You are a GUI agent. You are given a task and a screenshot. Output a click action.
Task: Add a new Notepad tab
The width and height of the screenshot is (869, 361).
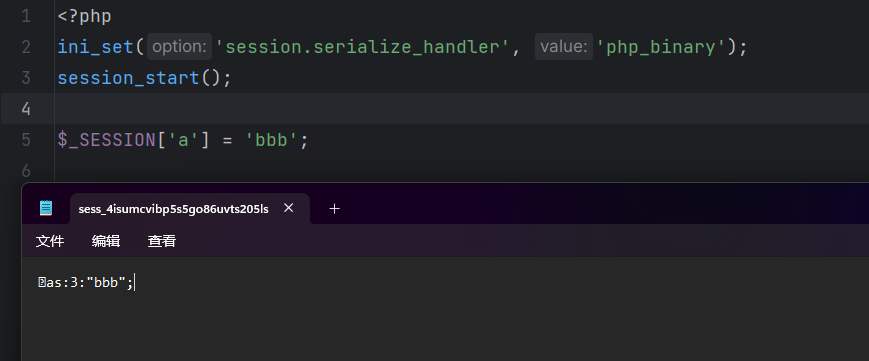click(334, 209)
